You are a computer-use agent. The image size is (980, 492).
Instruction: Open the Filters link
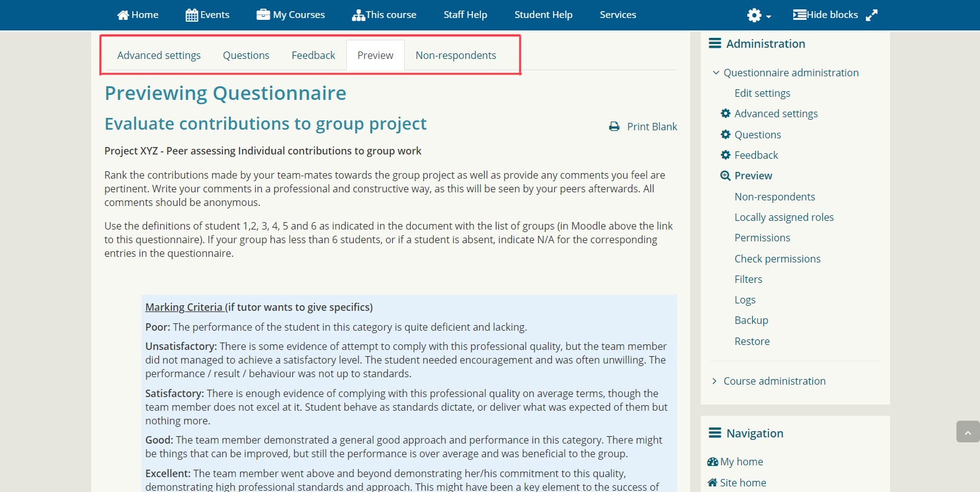748,279
